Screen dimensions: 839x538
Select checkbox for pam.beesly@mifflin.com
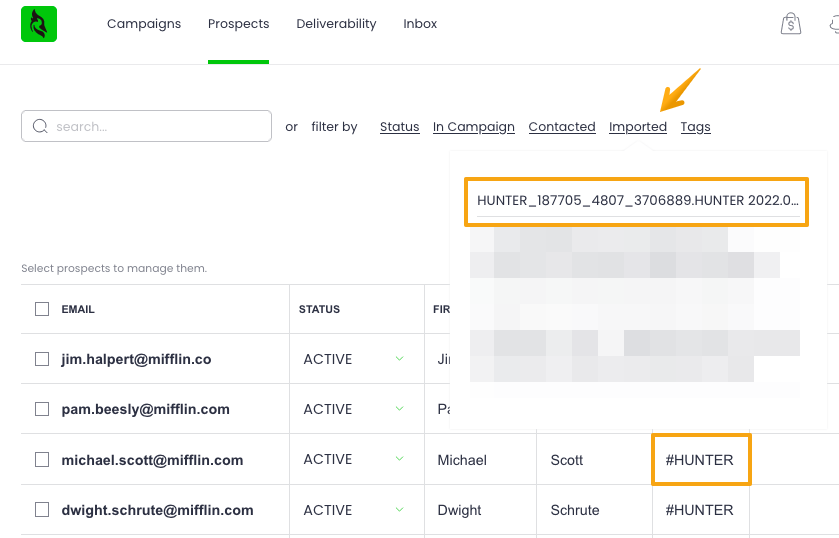pos(42,409)
